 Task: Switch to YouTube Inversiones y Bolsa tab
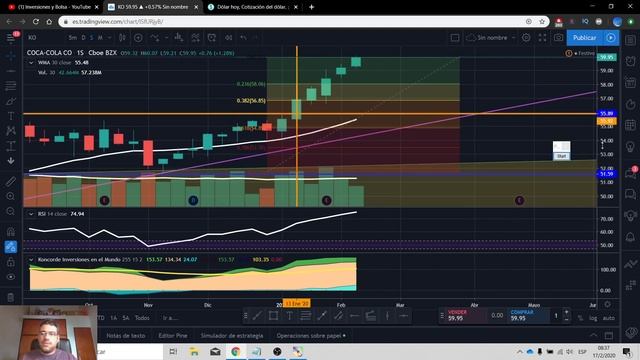tap(53, 7)
